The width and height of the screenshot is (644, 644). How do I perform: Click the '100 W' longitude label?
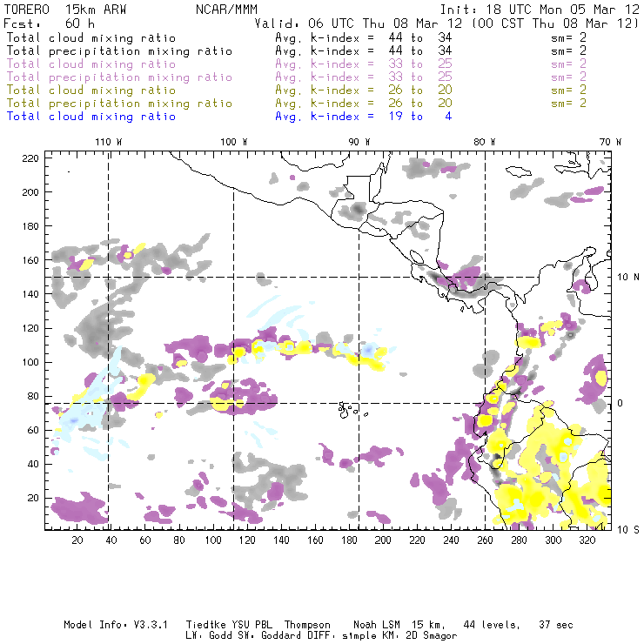pos(234,142)
